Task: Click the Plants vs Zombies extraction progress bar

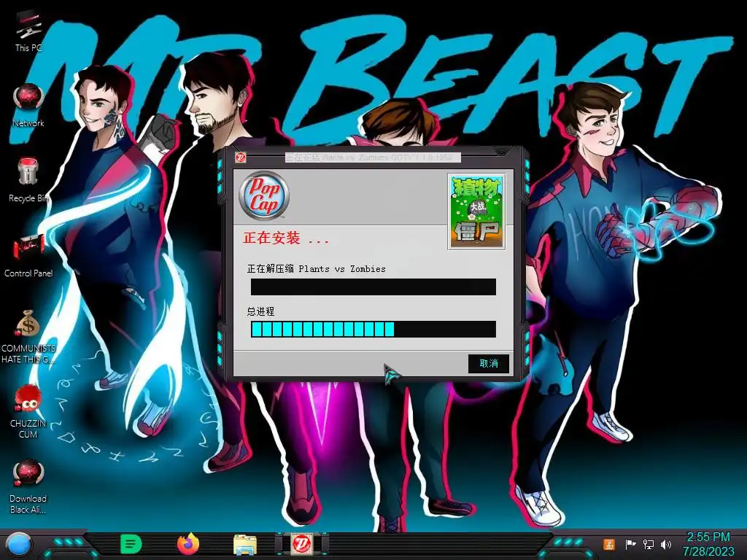Action: 373,287
